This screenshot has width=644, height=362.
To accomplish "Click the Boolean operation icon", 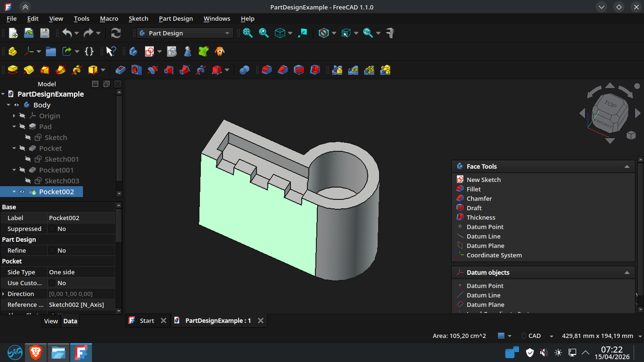I will coord(244,70).
